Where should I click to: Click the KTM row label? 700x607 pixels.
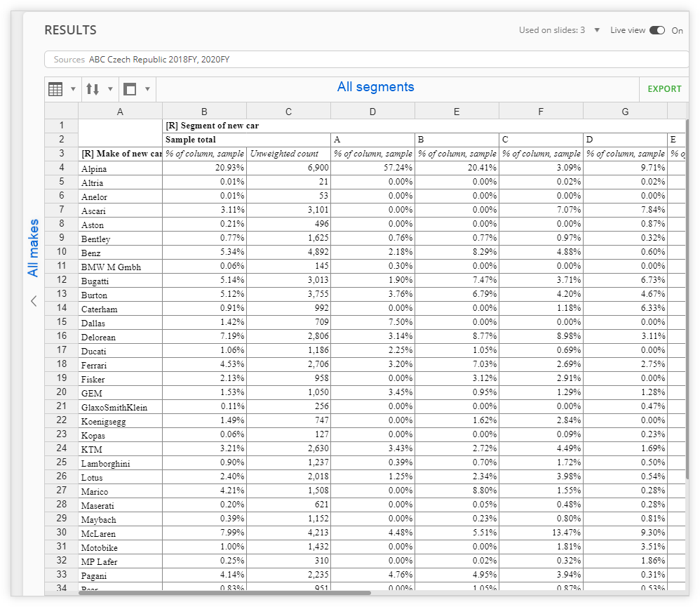(91, 450)
